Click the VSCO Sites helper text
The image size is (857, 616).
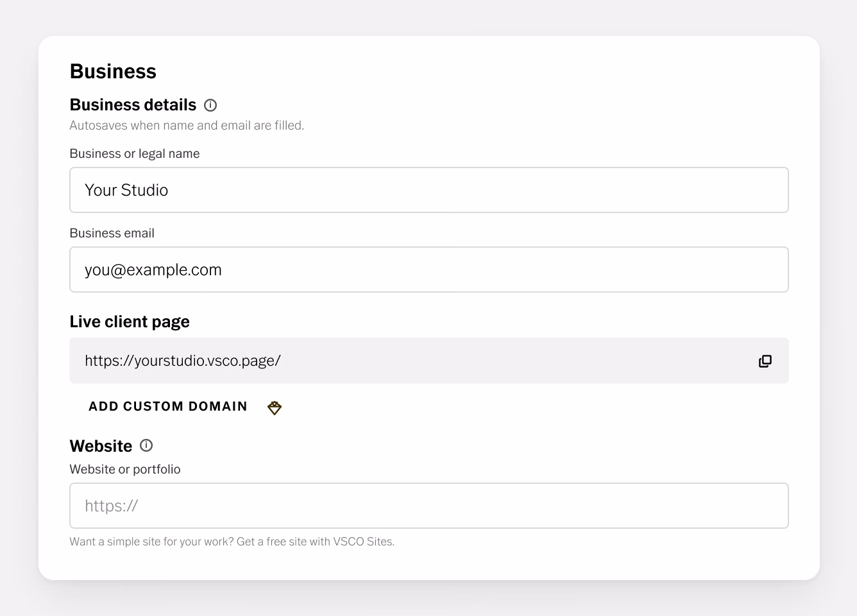coord(232,542)
